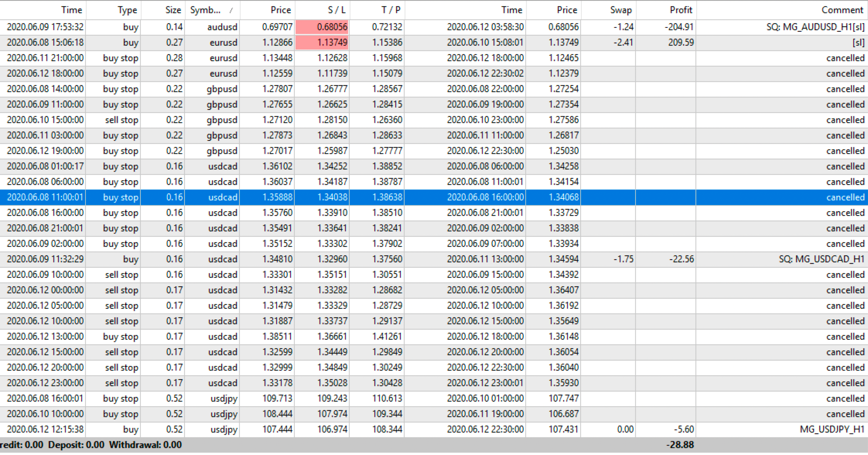Sort by the Swap column header
This screenshot has height=455, width=868.
[621, 10]
